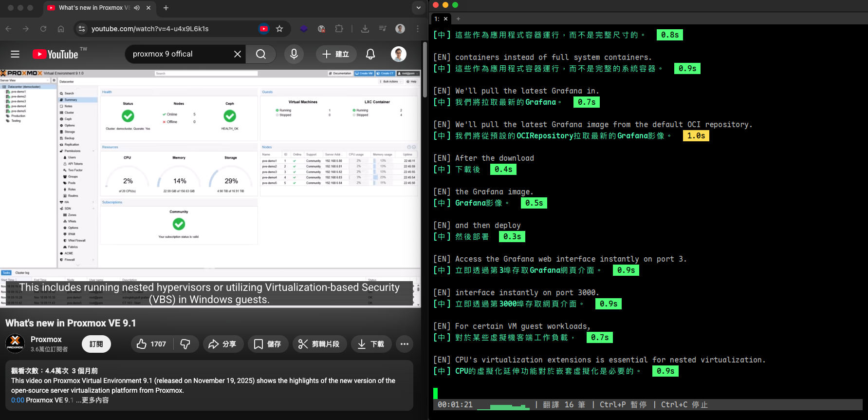Open the Proxmox channel avatar
The image size is (868, 420).
15,344
